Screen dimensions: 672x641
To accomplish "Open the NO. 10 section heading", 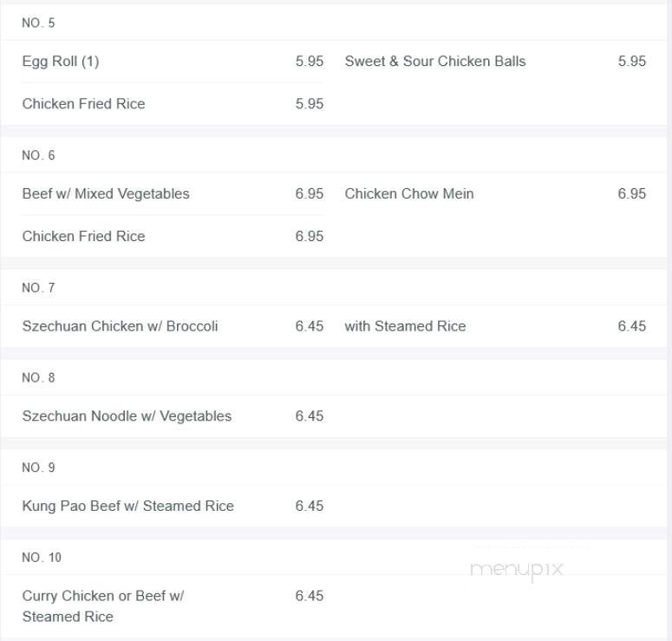I will (x=42, y=558).
